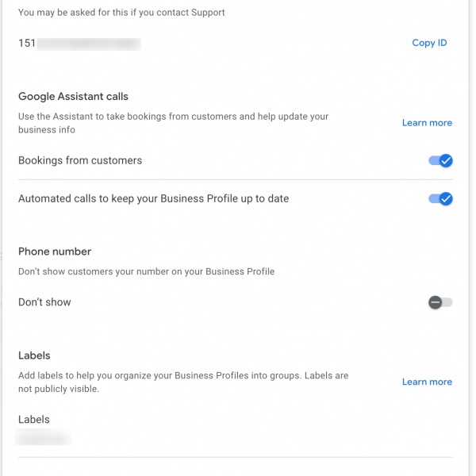Turn off Automated calls toggle

(440, 199)
